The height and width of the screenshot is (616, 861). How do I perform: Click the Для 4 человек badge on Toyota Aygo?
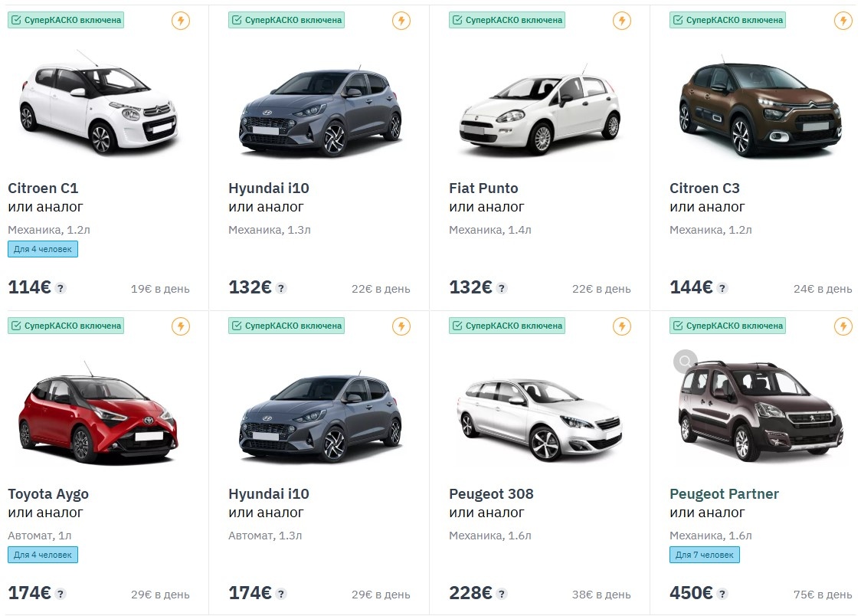point(42,555)
